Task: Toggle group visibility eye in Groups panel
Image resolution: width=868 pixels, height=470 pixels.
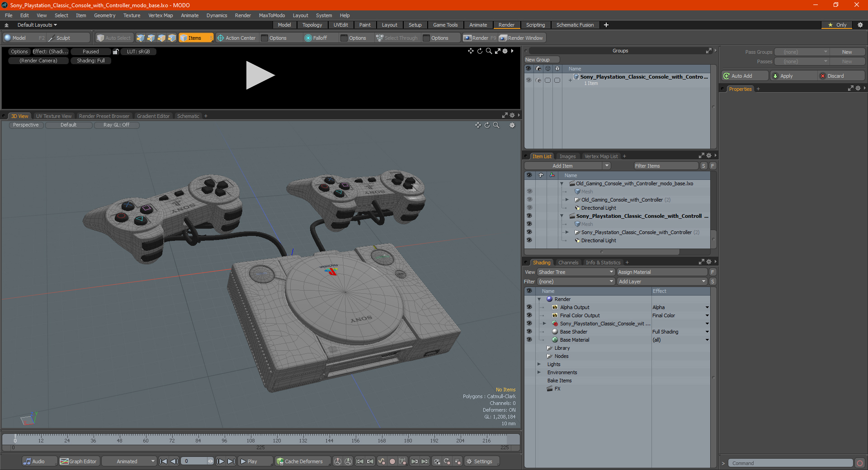Action: 528,80
